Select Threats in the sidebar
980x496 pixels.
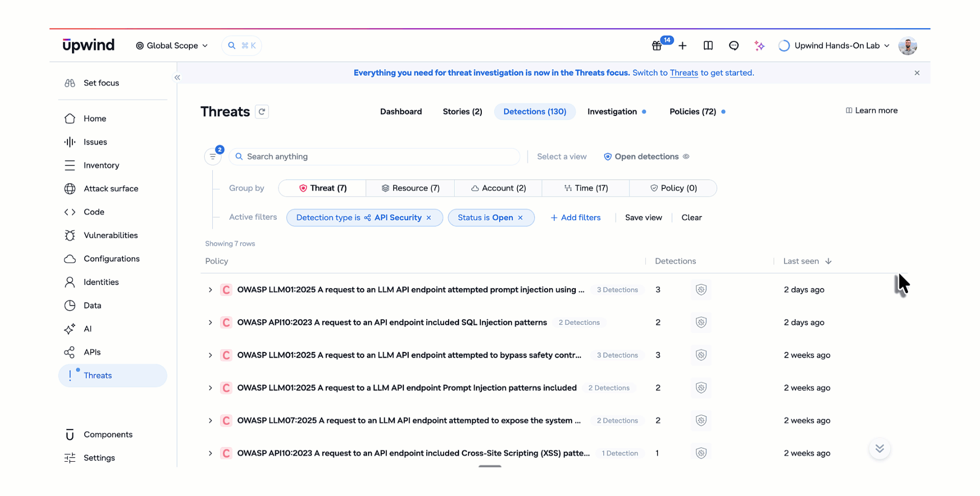tap(112, 375)
